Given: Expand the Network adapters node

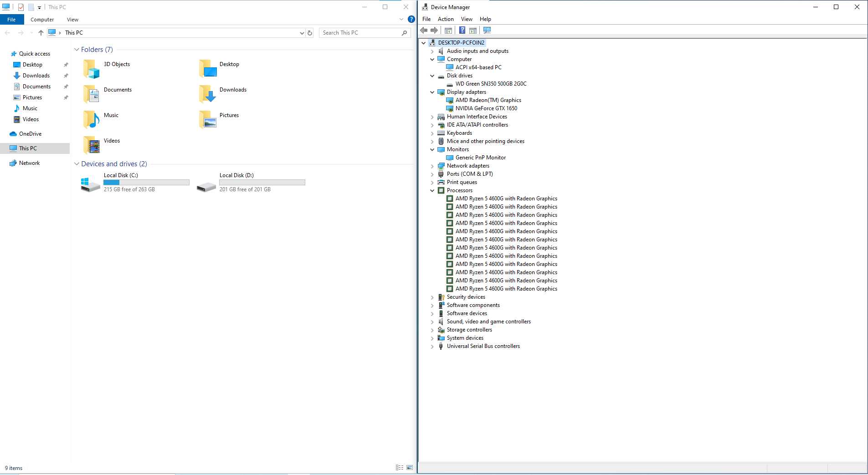Looking at the screenshot, I should point(432,166).
